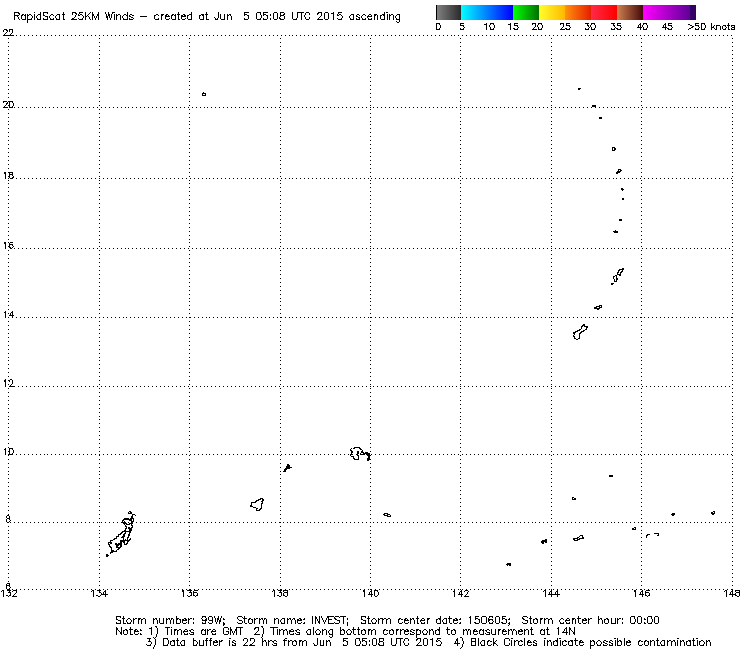Pick the magenta 40–45 knots color segment
Image resolution: width=740 pixels, height=650 pixels.
tap(656, 12)
